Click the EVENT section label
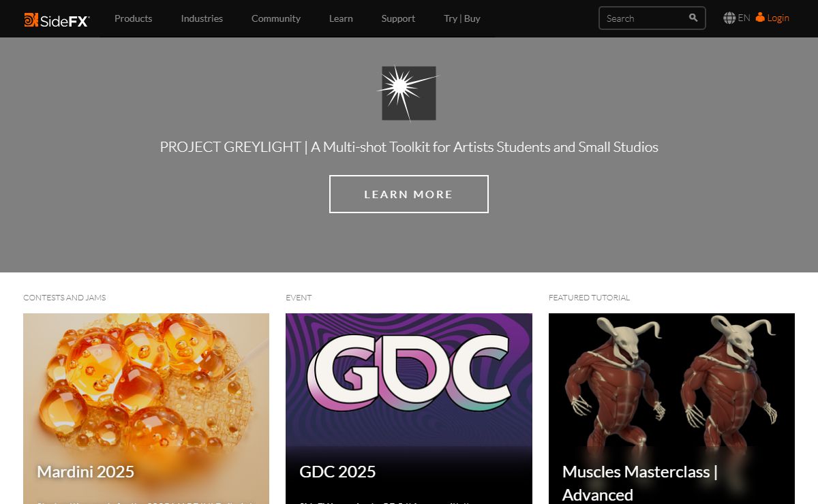This screenshot has width=818, height=504. (x=299, y=298)
